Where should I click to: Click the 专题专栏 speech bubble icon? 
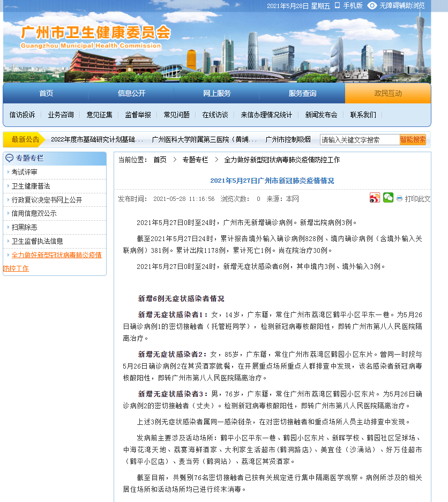9,159
